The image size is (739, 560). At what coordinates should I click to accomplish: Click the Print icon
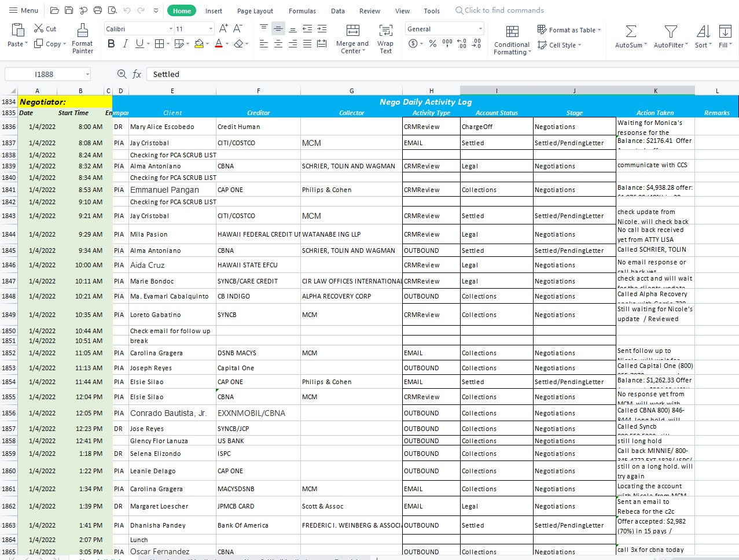98,10
